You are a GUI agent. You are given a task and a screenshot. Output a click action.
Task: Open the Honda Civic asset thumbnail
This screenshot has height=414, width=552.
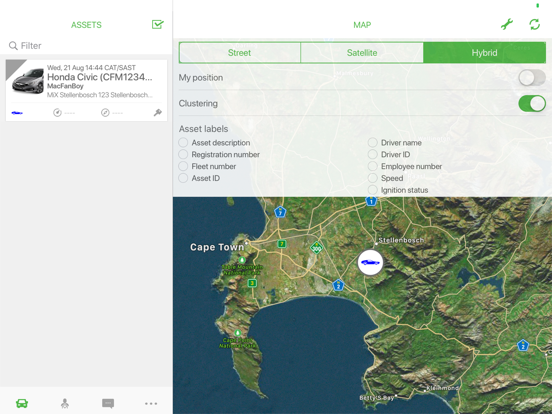coord(28,81)
